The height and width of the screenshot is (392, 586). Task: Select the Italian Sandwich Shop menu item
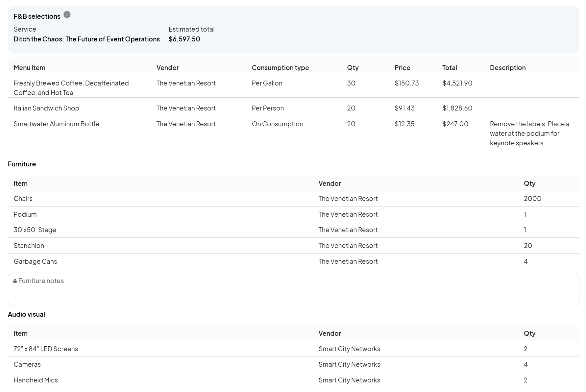coord(46,108)
